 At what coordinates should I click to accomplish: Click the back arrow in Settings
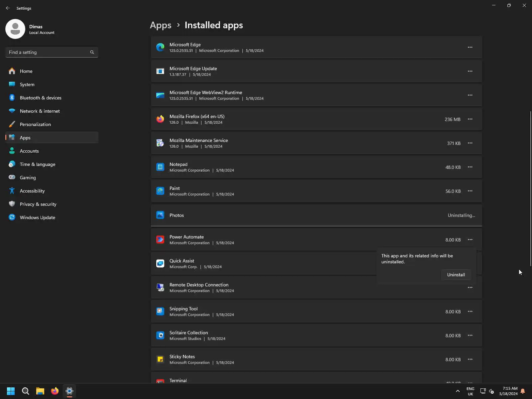(8, 8)
